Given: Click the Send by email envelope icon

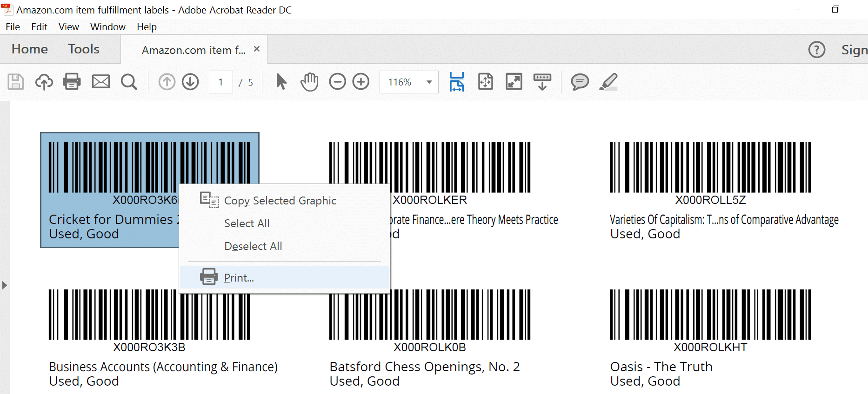Looking at the screenshot, I should pyautogui.click(x=100, y=82).
